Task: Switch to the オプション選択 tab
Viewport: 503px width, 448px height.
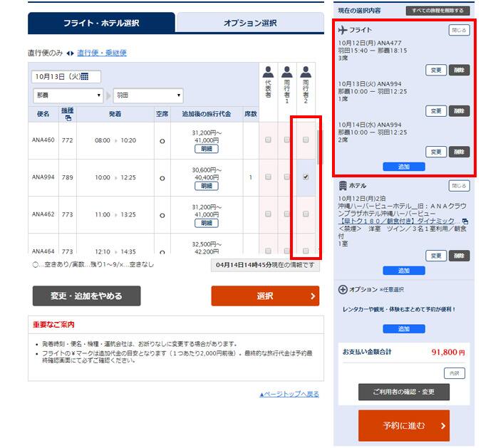Action: [249, 23]
